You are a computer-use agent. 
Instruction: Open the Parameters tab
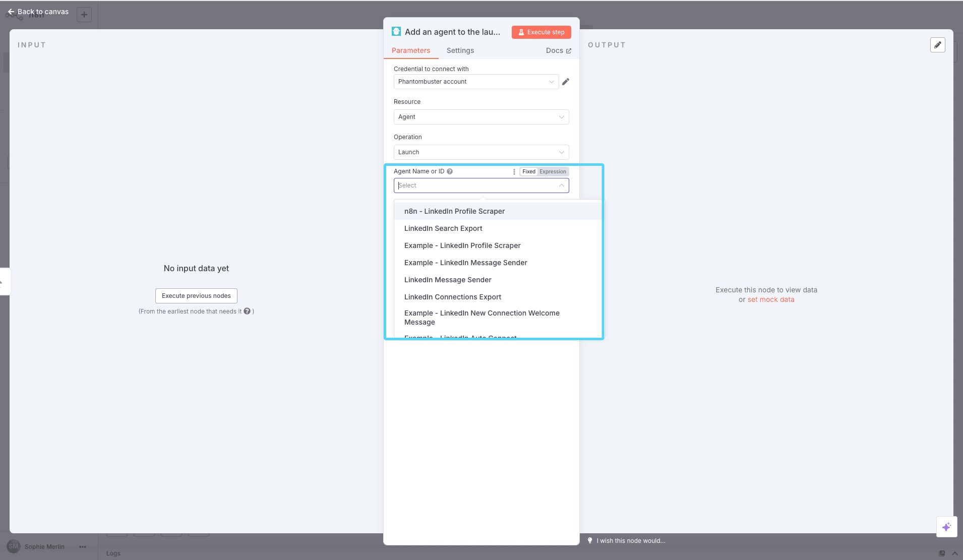tap(411, 50)
